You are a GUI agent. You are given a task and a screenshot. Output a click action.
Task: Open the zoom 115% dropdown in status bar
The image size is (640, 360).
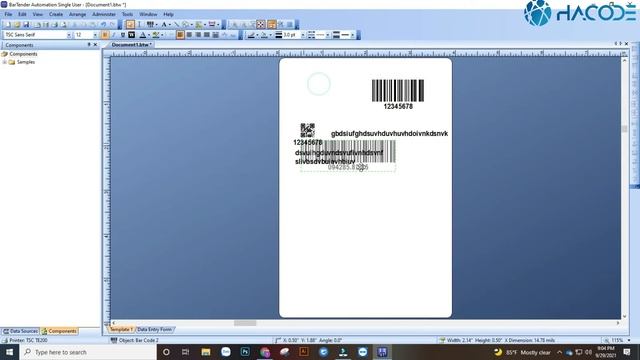(x=629, y=340)
